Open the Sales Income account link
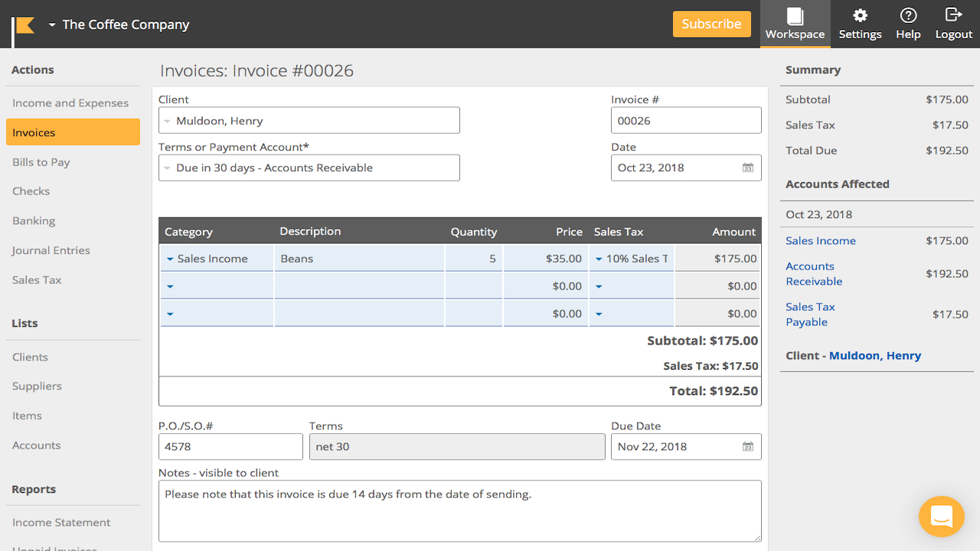Image resolution: width=980 pixels, height=551 pixels. [x=821, y=241]
